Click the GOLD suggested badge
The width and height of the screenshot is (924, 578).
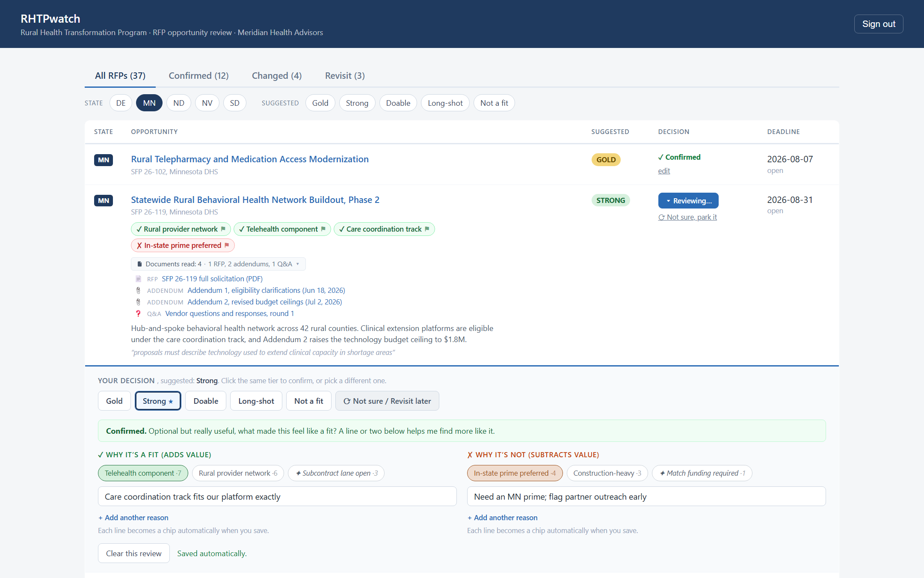606,160
